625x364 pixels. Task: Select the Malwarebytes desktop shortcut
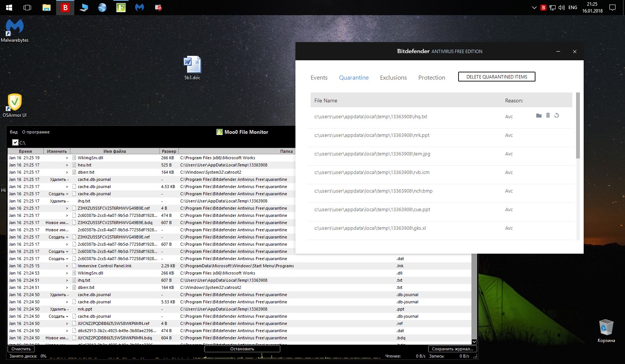[x=14, y=31]
